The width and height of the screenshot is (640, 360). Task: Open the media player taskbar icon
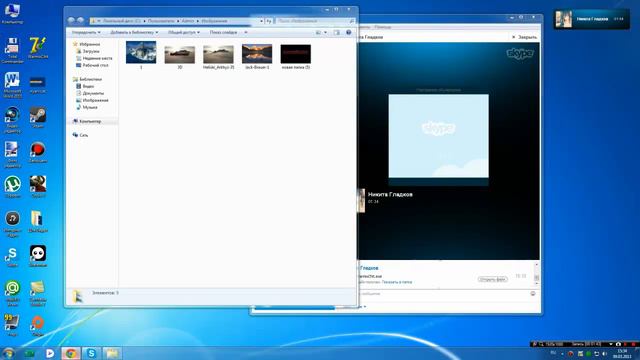pyautogui.click(x=50, y=353)
